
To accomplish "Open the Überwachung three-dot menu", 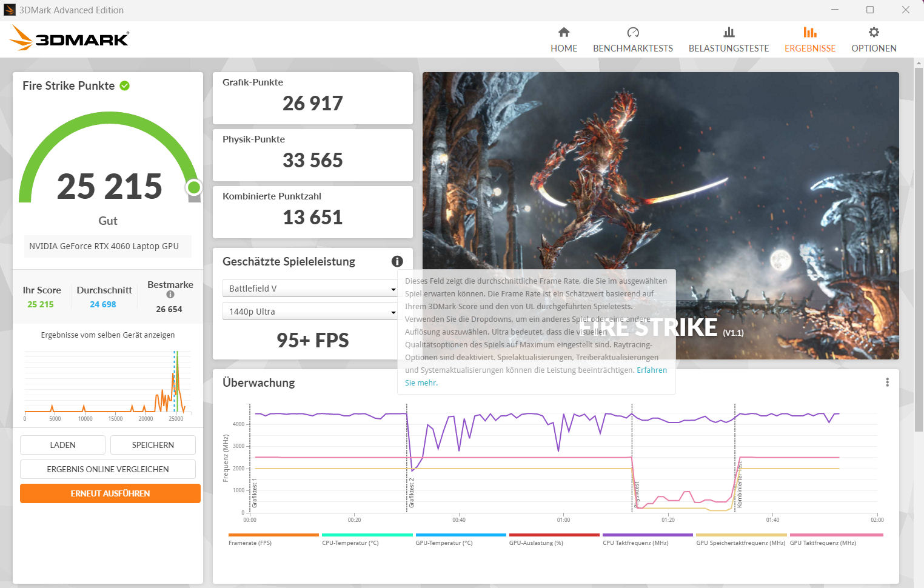I will 887,383.
